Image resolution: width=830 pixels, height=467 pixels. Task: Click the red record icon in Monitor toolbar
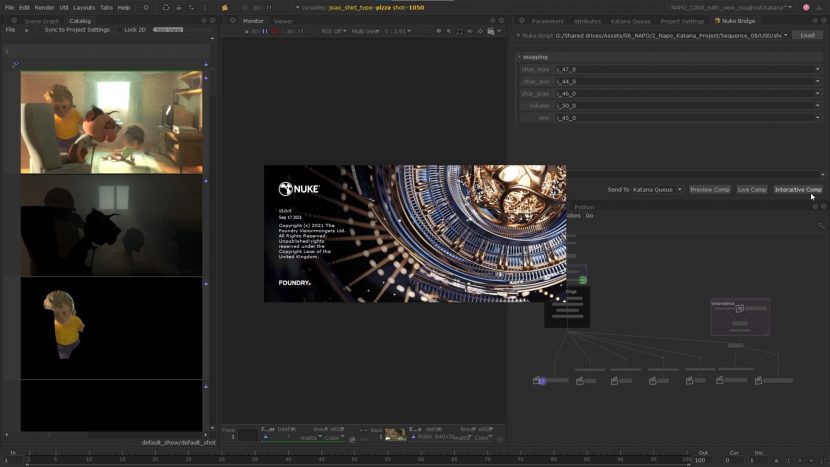point(275,31)
